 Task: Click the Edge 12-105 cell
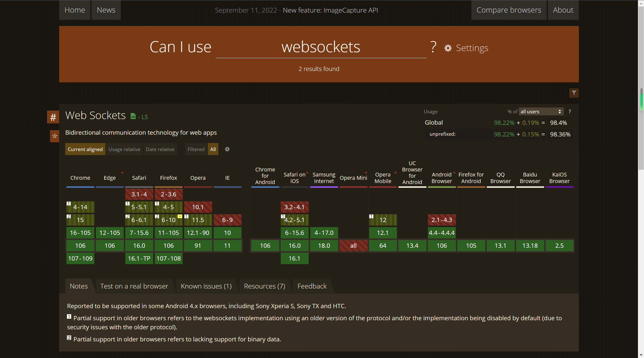coord(110,233)
